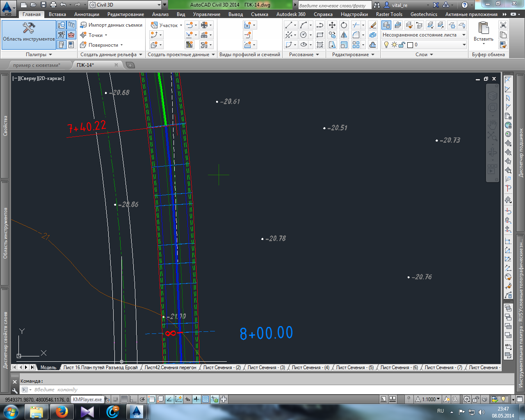Click the New drawing icon
This screenshot has width=525, height=420.
click(23, 5)
